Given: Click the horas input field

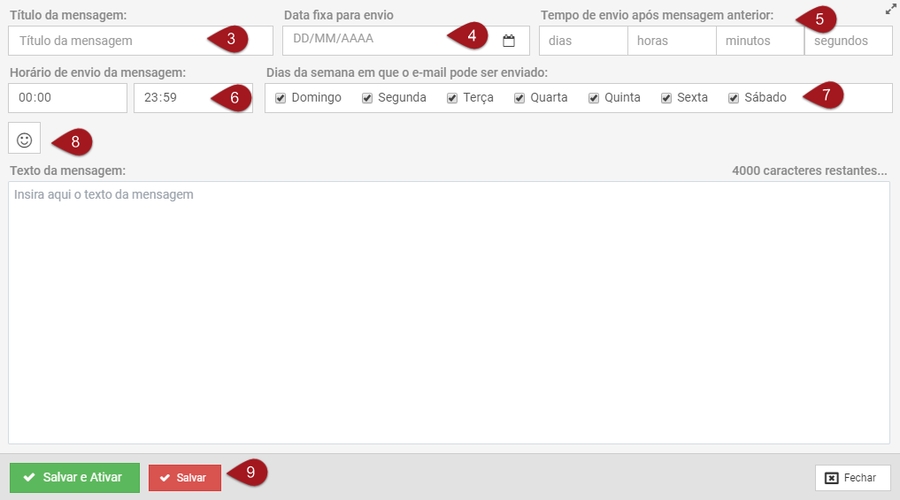Looking at the screenshot, I should pos(671,41).
